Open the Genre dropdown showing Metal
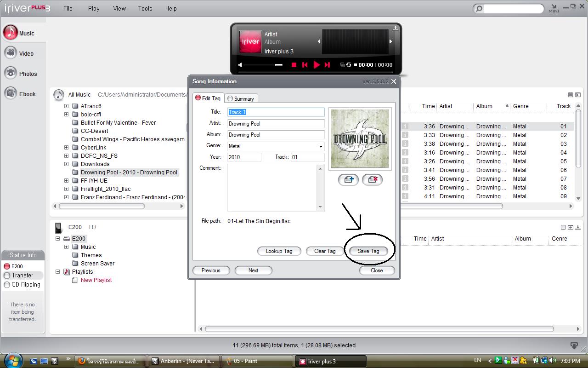 pos(320,146)
